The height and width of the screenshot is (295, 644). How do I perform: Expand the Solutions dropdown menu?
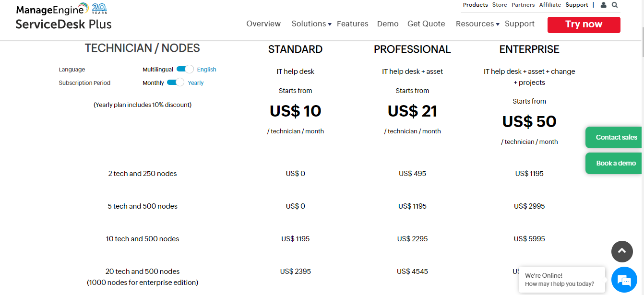[x=311, y=24]
